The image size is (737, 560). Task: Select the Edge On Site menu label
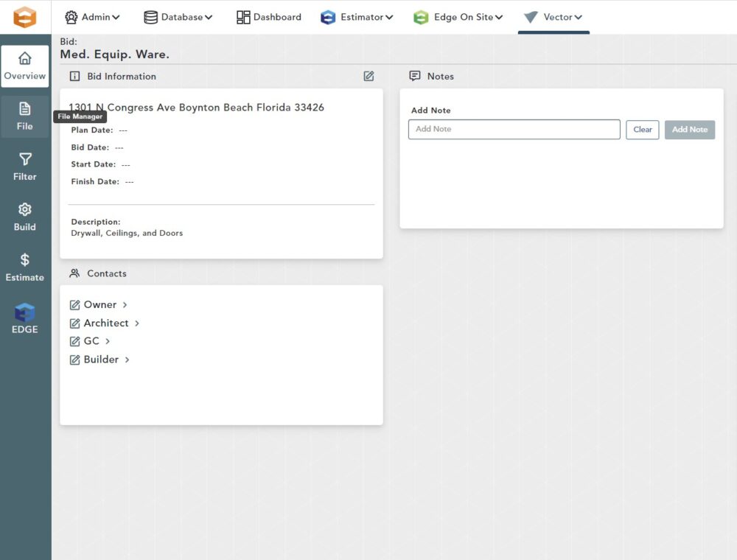[x=464, y=17]
